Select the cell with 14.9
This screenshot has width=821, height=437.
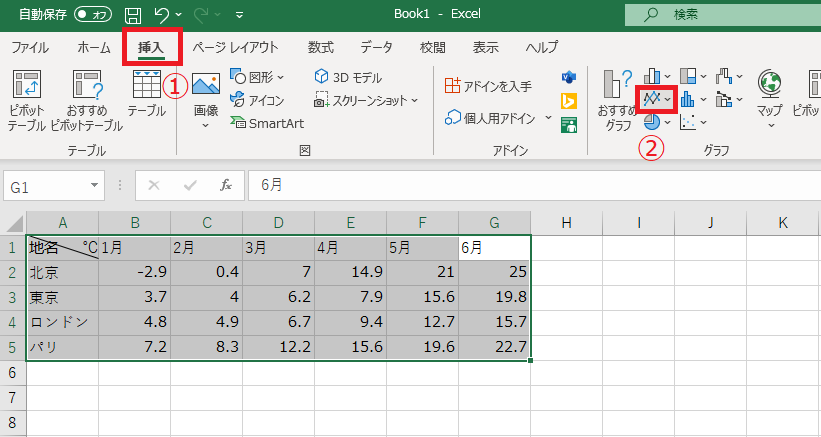tap(350, 273)
